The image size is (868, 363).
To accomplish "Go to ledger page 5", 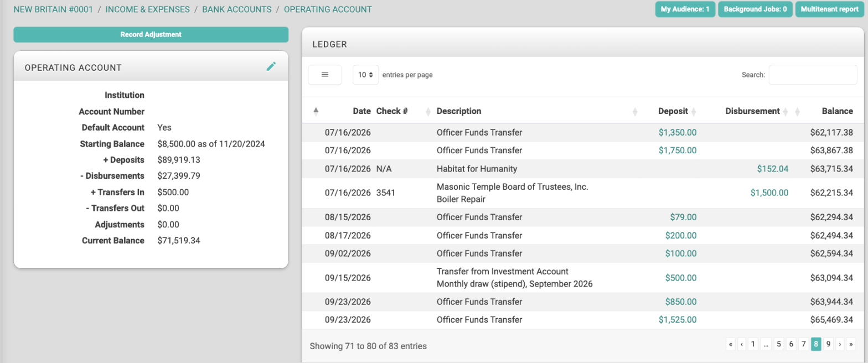I will [778, 344].
